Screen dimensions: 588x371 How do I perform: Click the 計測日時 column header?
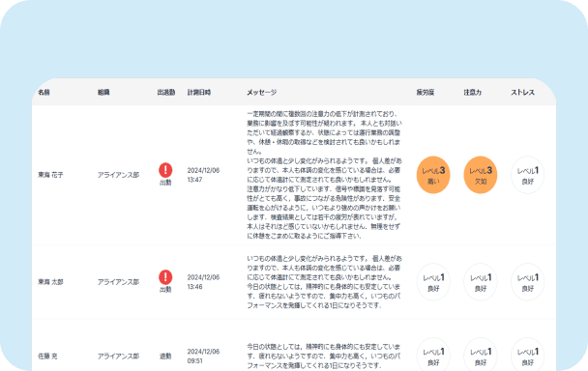click(x=199, y=92)
